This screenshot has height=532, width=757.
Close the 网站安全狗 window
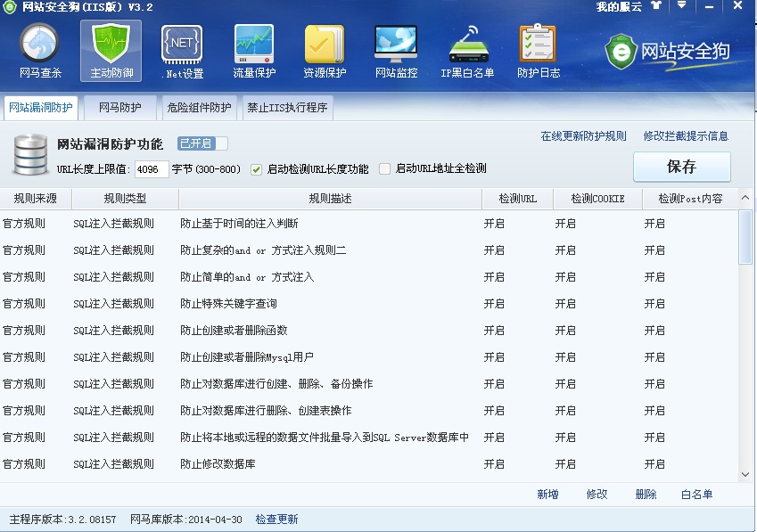[737, 5]
